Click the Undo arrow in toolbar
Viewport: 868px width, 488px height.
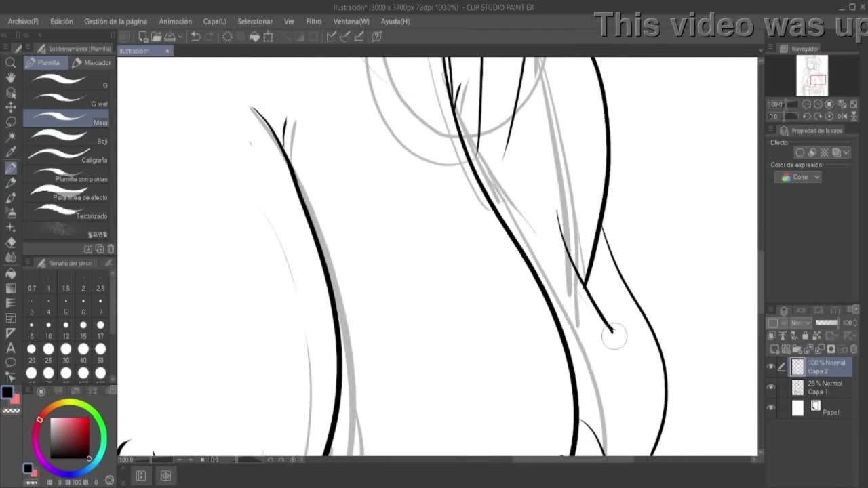(x=195, y=37)
